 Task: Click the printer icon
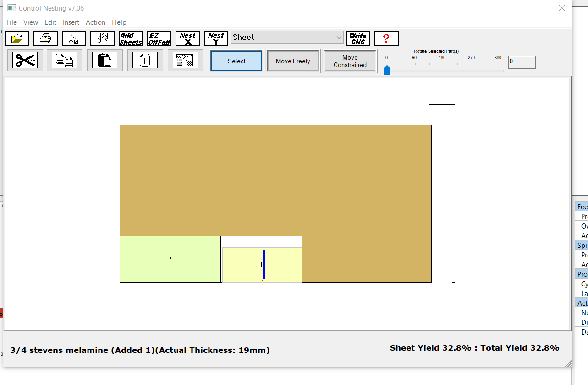pos(45,39)
